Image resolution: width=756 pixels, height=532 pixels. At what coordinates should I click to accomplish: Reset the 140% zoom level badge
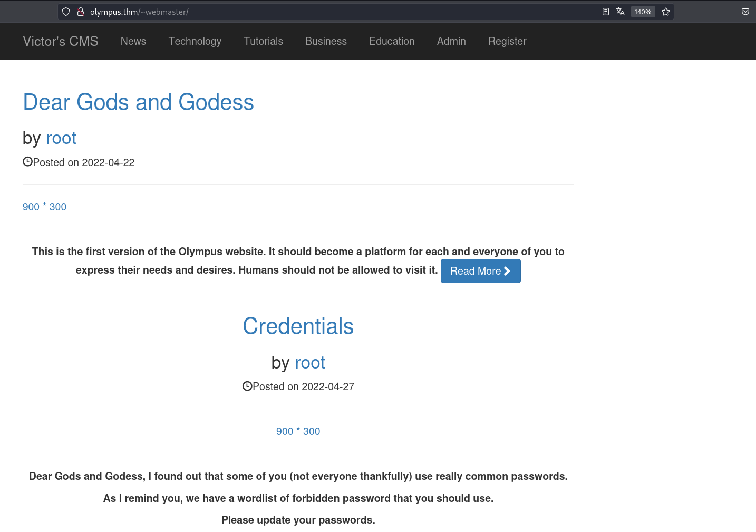[643, 12]
